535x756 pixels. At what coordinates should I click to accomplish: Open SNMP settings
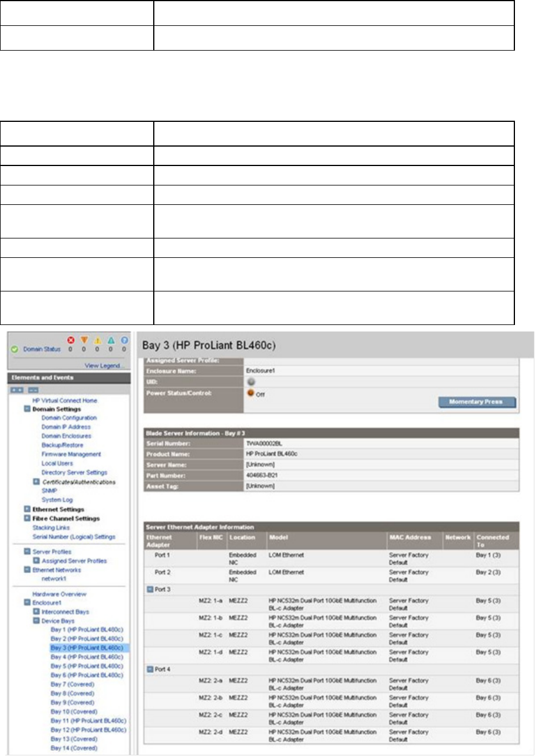49,490
